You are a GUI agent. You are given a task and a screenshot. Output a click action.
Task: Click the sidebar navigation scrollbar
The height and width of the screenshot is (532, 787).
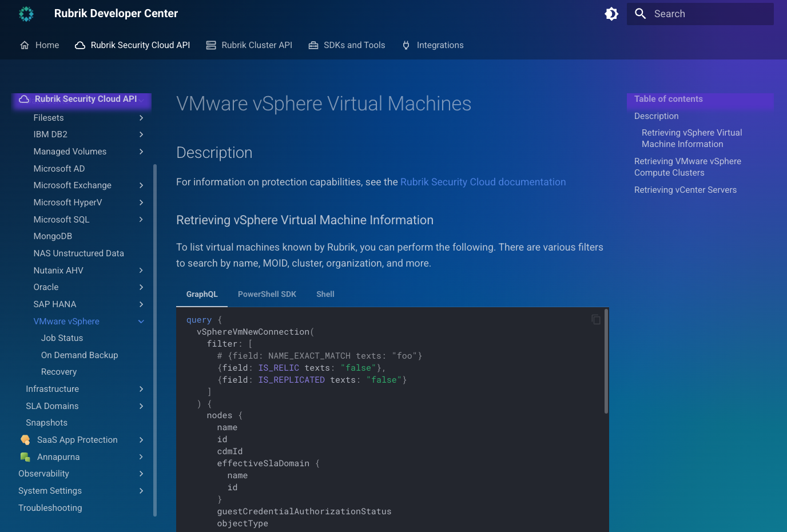[x=155, y=340]
